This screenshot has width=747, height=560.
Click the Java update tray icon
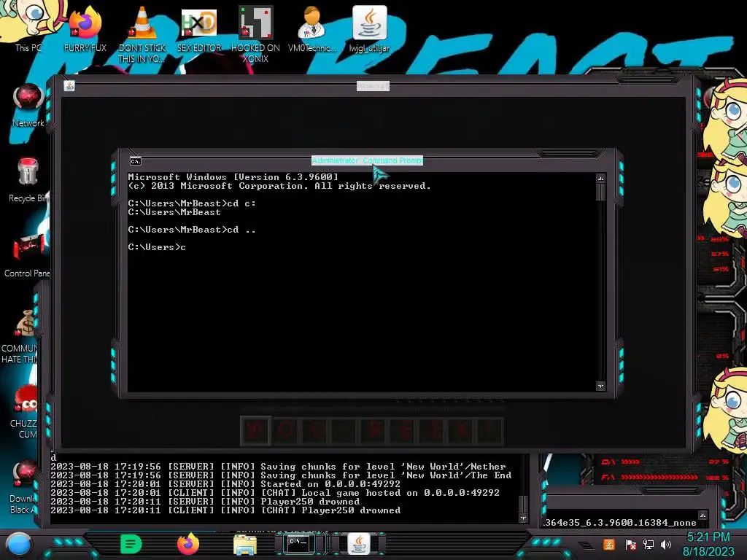(x=609, y=544)
